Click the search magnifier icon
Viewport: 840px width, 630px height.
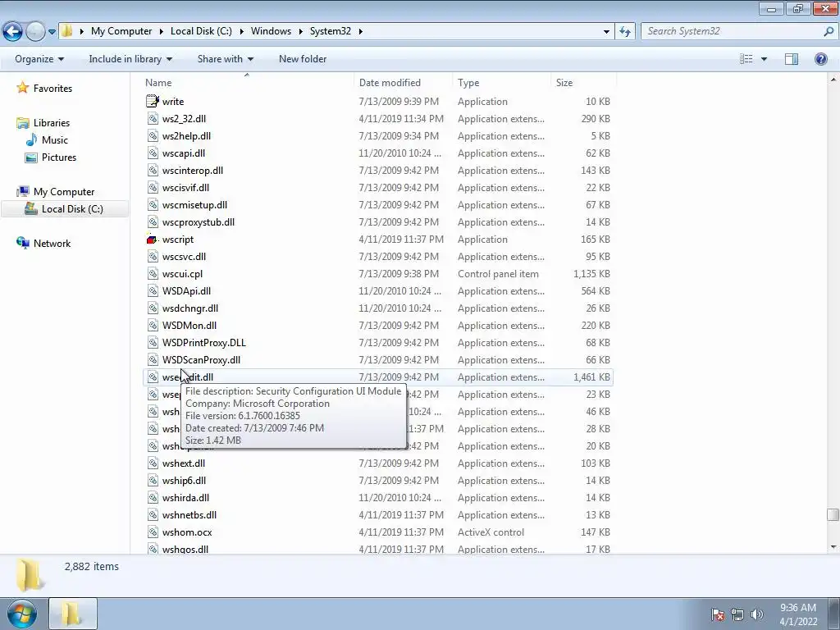click(x=829, y=31)
